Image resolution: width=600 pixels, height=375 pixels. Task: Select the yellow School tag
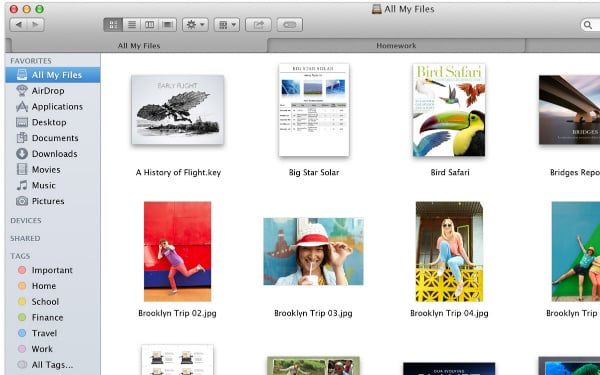tap(53, 302)
